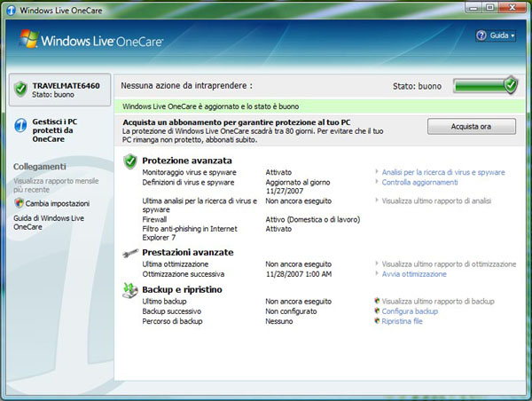Open Visualizza ultimo rapporto di backup
The height and width of the screenshot is (401, 532).
coord(438,301)
